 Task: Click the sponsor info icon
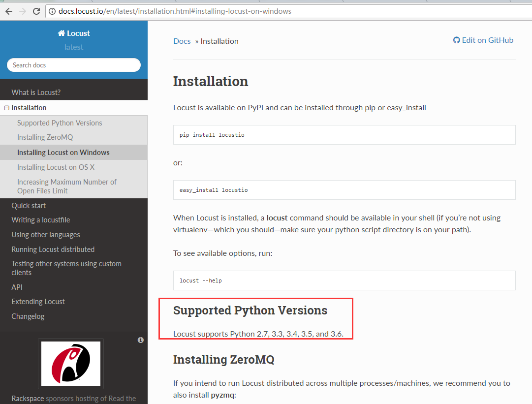point(140,340)
